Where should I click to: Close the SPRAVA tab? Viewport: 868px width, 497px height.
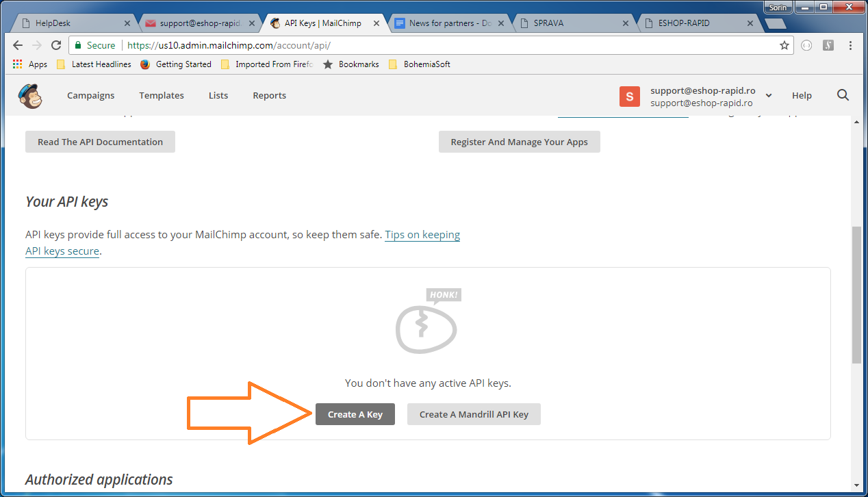[624, 23]
